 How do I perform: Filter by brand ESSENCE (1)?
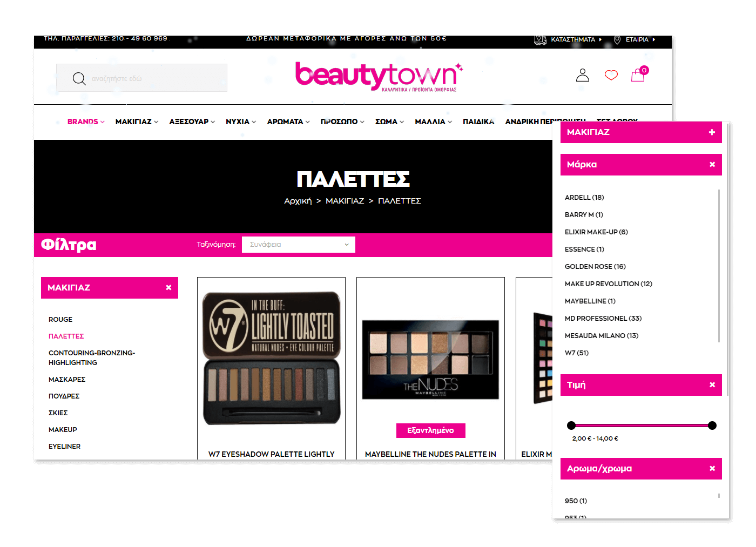point(584,249)
